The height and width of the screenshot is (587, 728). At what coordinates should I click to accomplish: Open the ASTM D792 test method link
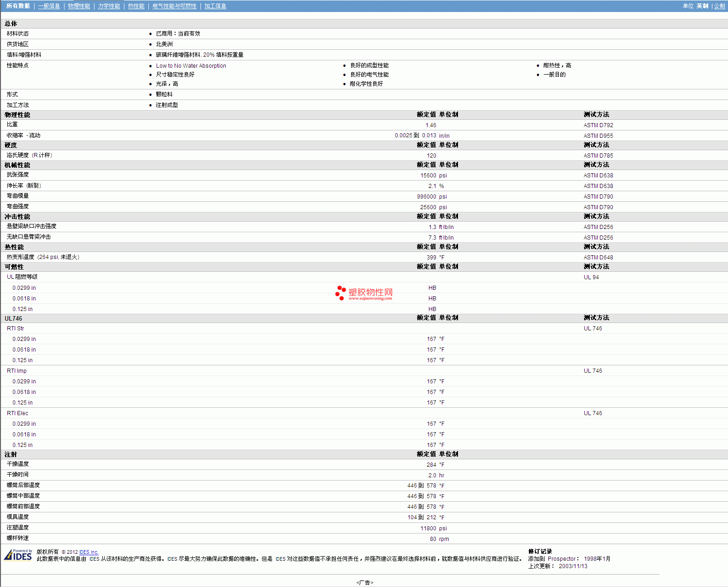[x=598, y=125]
